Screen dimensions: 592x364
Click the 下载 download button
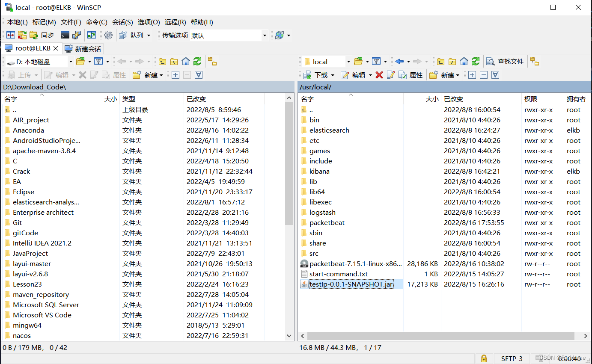(x=315, y=75)
